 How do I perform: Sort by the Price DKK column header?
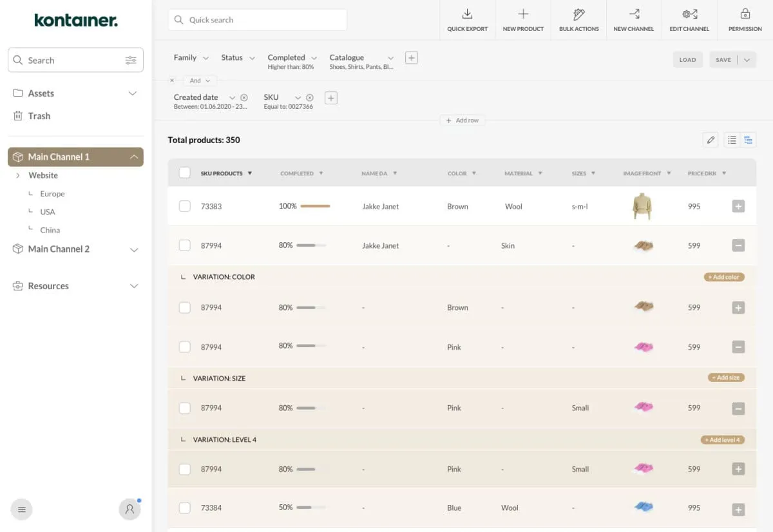(707, 173)
